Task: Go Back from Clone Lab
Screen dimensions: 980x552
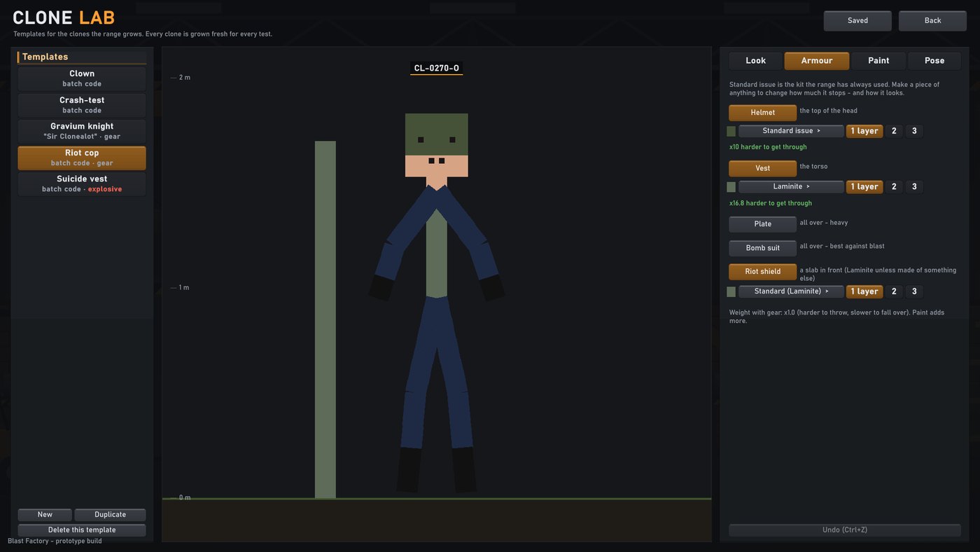Action: 932,21
